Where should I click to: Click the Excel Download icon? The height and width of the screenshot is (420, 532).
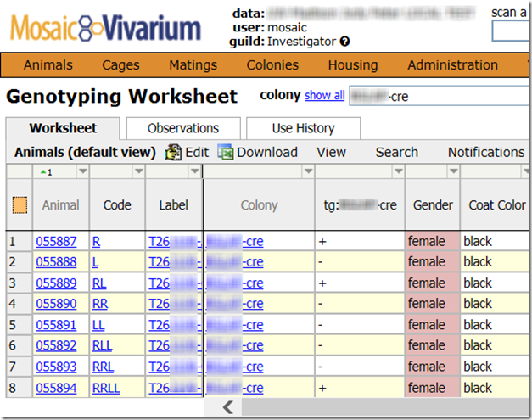pos(226,152)
